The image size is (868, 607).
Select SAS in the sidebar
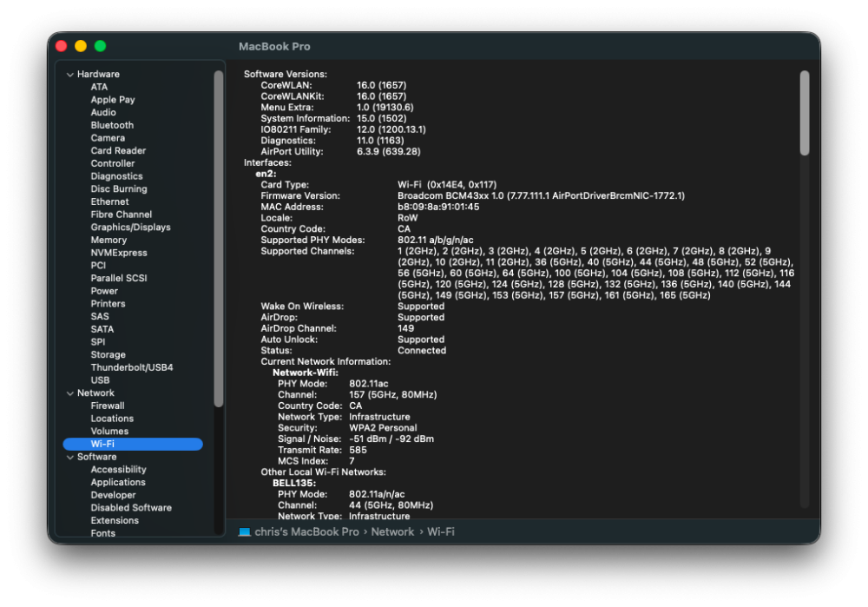point(100,316)
